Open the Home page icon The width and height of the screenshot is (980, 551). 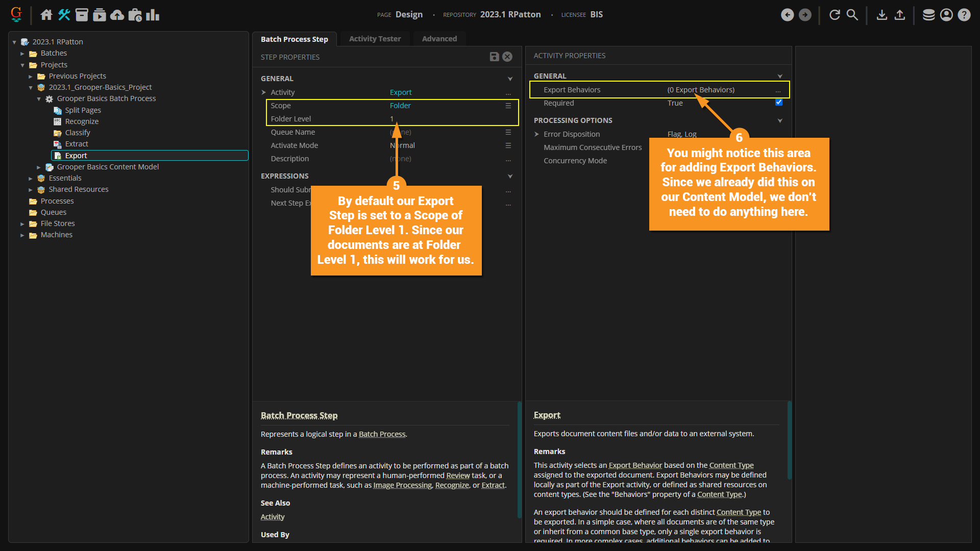(46, 15)
